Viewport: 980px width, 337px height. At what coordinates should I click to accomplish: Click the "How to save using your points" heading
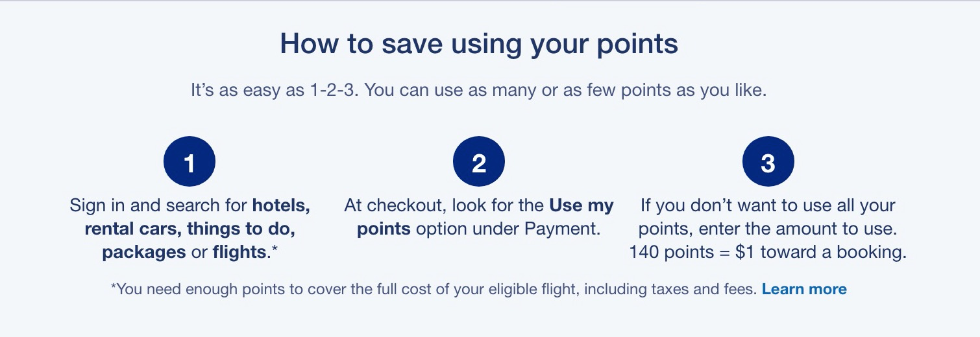[479, 44]
